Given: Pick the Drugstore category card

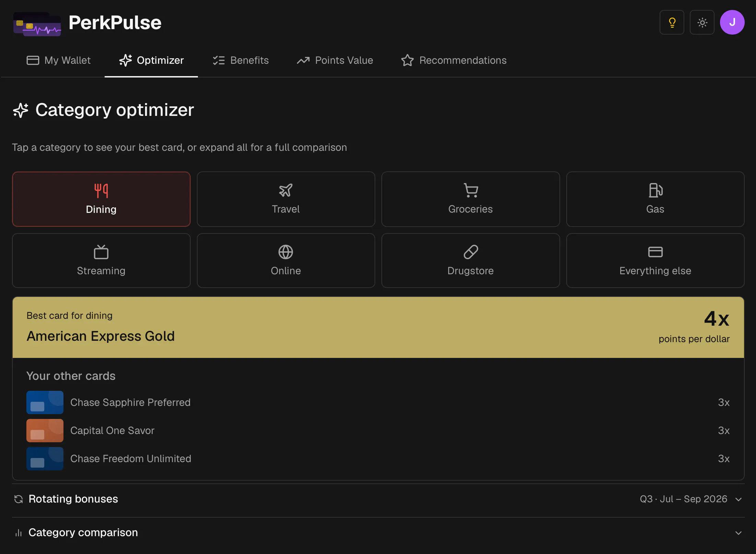Looking at the screenshot, I should [x=471, y=261].
